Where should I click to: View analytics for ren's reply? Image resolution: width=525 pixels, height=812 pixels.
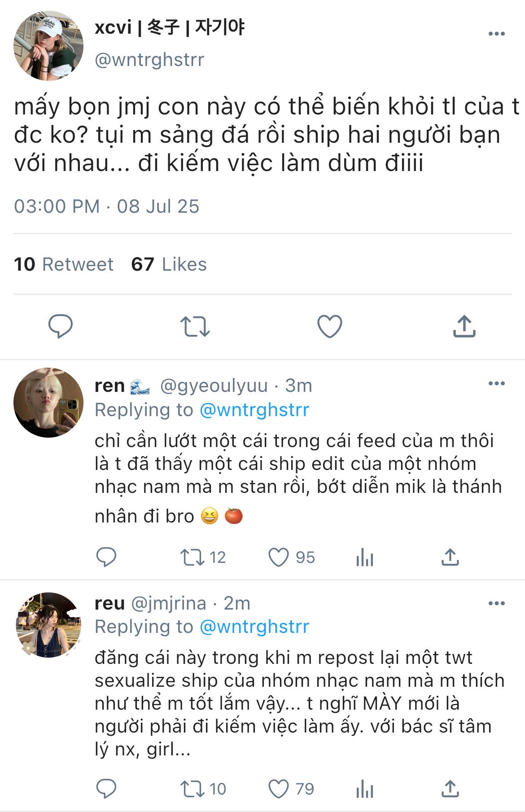pos(364,558)
